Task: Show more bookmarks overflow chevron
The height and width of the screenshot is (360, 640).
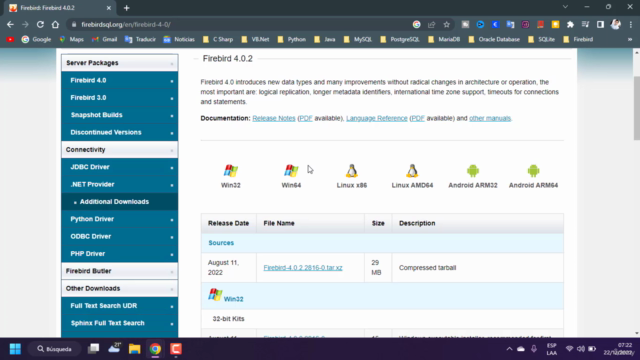Action: click(x=630, y=39)
